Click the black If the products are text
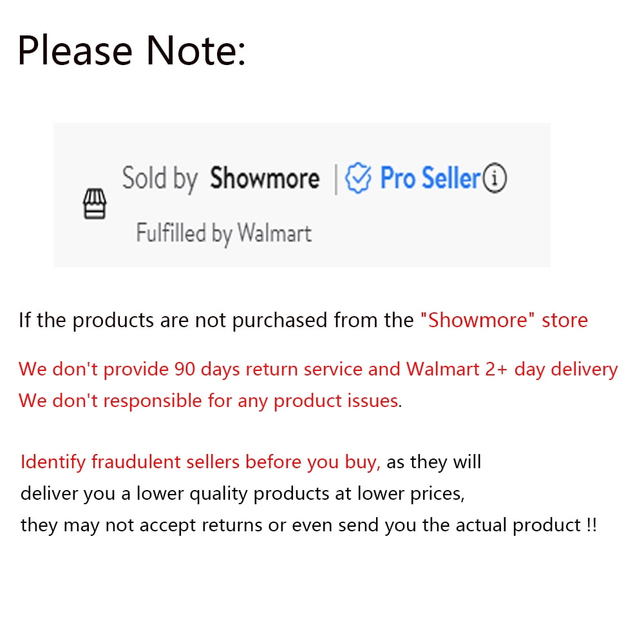The width and height of the screenshot is (644, 644). pyautogui.click(x=216, y=320)
